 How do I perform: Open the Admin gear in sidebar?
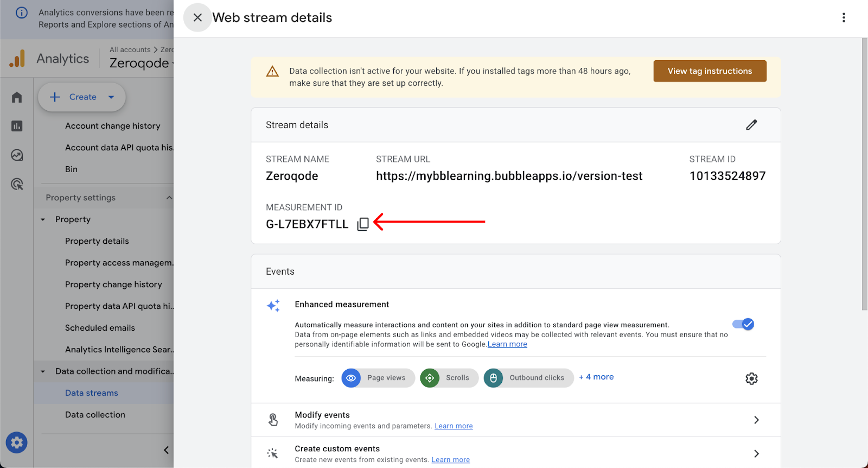click(17, 442)
